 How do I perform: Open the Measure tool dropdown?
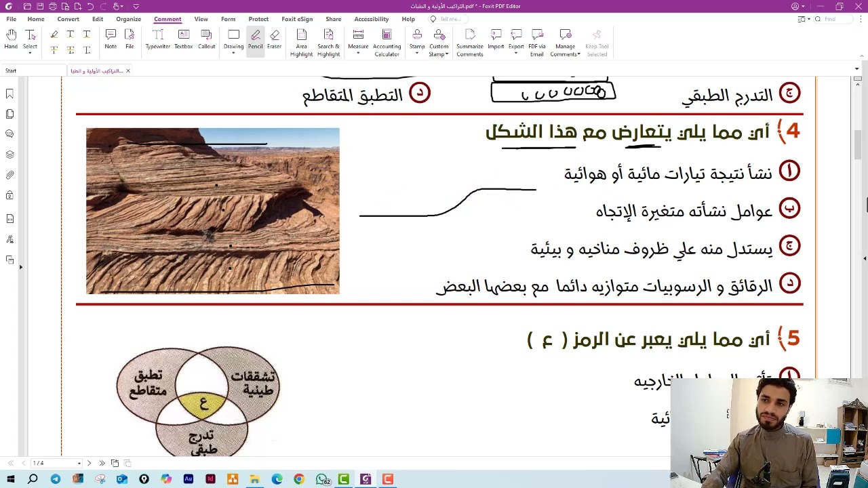pos(358,41)
